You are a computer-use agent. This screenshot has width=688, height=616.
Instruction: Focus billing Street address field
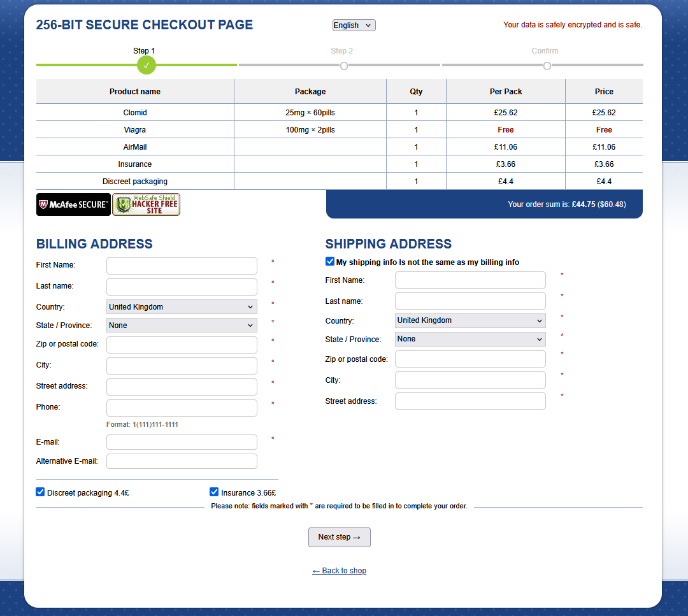[182, 387]
